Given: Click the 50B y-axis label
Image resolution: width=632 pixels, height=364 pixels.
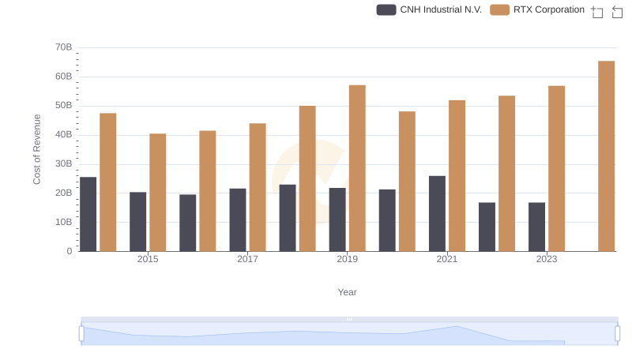Looking at the screenshot, I should point(64,106).
